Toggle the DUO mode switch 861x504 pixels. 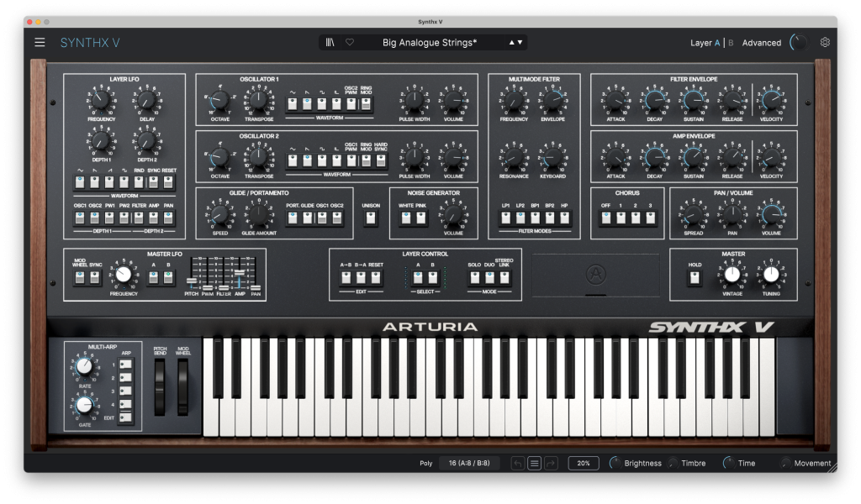489,278
